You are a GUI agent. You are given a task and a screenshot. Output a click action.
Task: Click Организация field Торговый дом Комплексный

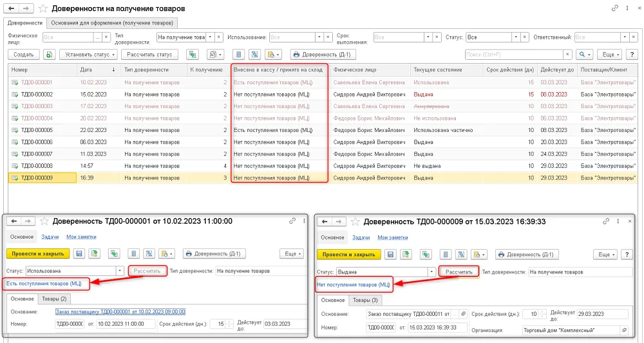click(571, 330)
